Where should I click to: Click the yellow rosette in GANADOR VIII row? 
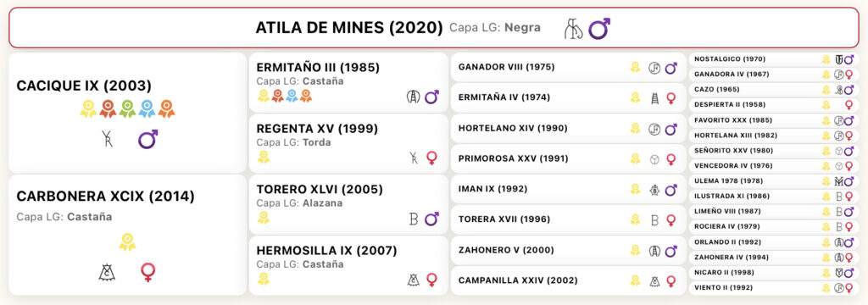point(635,68)
